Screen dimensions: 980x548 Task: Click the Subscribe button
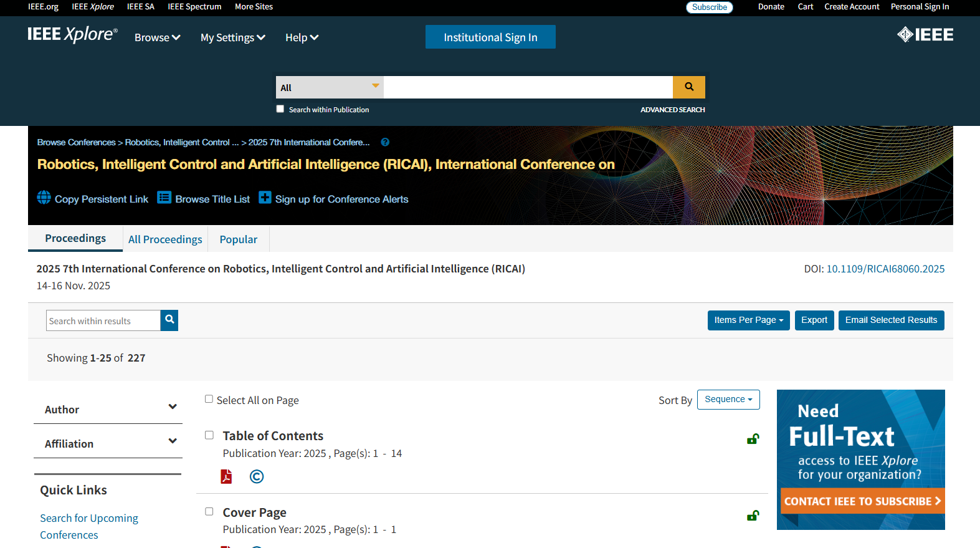[x=710, y=7]
